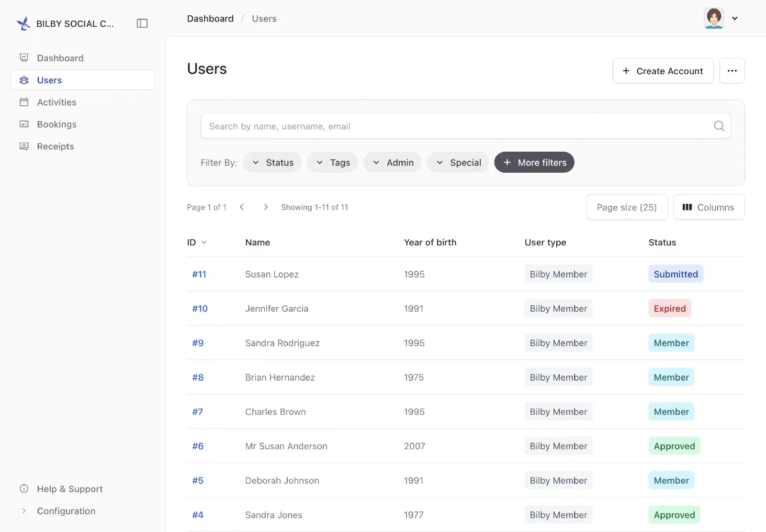Viewport: 766px width, 532px height.
Task: Open user #7 link
Action: 198,412
